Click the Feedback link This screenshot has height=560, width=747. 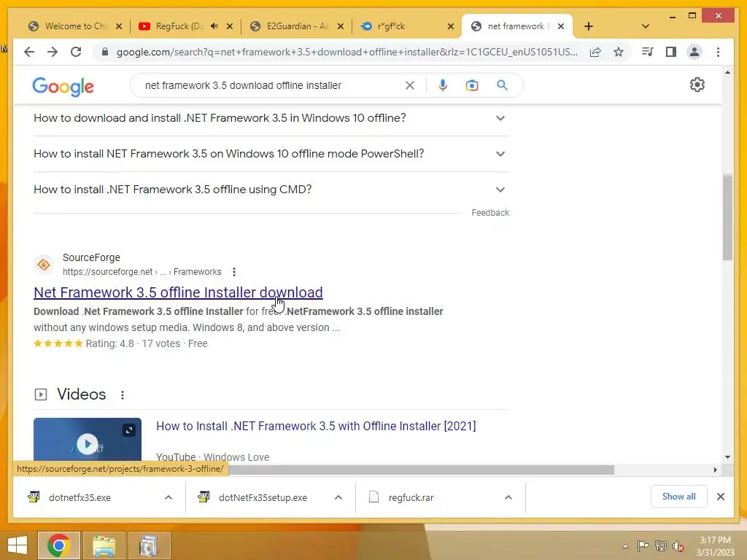coord(490,213)
